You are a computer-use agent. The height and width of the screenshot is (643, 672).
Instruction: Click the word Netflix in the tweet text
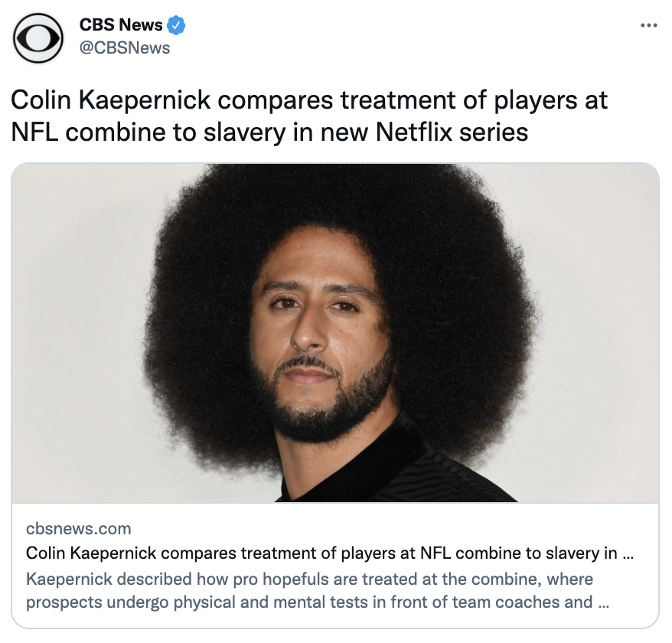coord(413,132)
